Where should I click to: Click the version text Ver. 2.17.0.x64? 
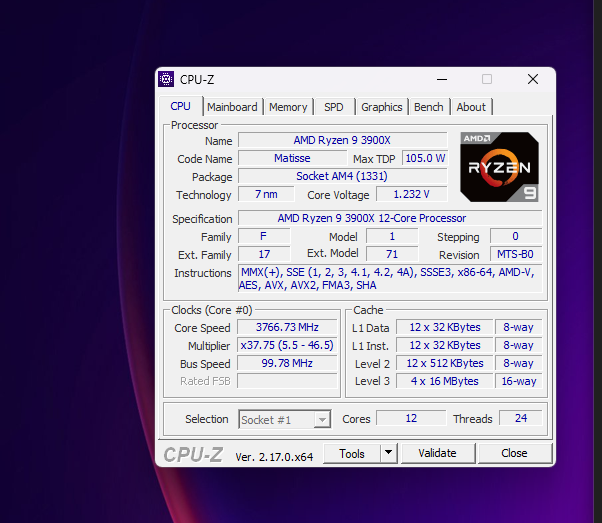(x=274, y=457)
